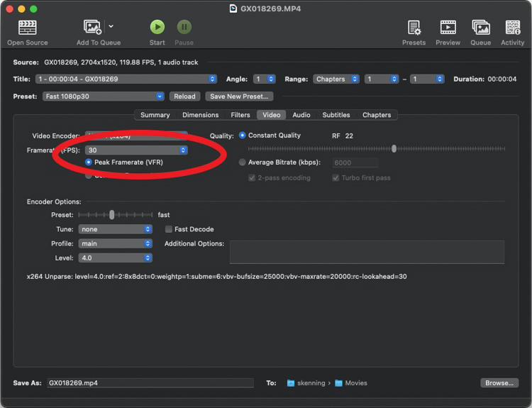Image resolution: width=532 pixels, height=408 pixels.
Task: Click the Save As filename field
Action: 150,383
